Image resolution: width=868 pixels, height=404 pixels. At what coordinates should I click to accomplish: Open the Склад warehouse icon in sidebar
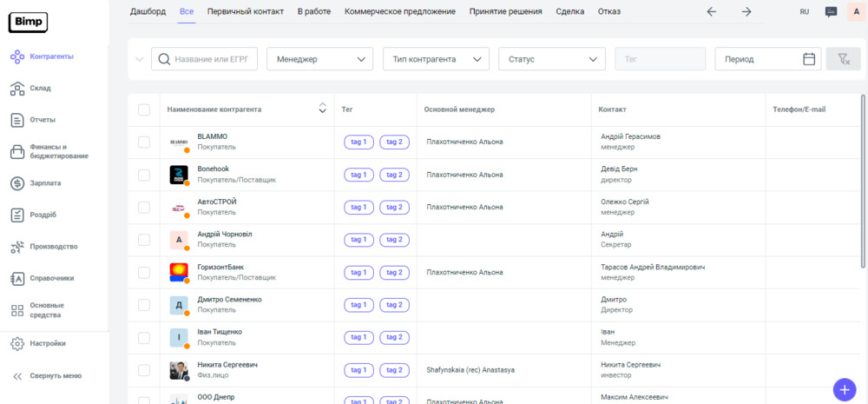click(x=16, y=88)
